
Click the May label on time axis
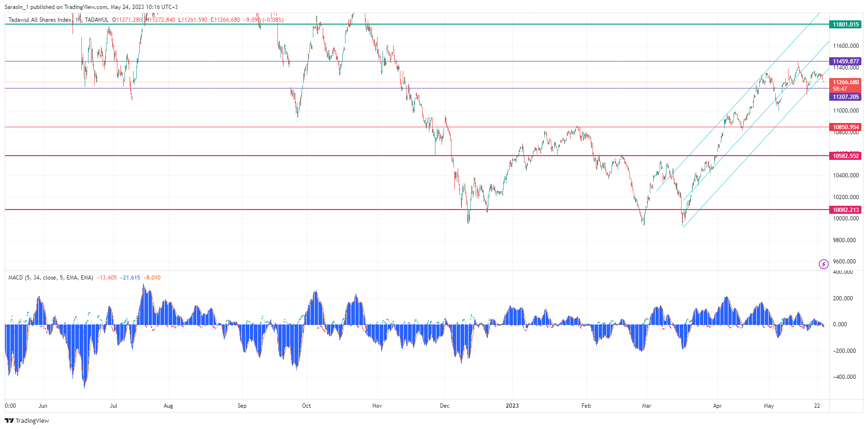coord(769,406)
